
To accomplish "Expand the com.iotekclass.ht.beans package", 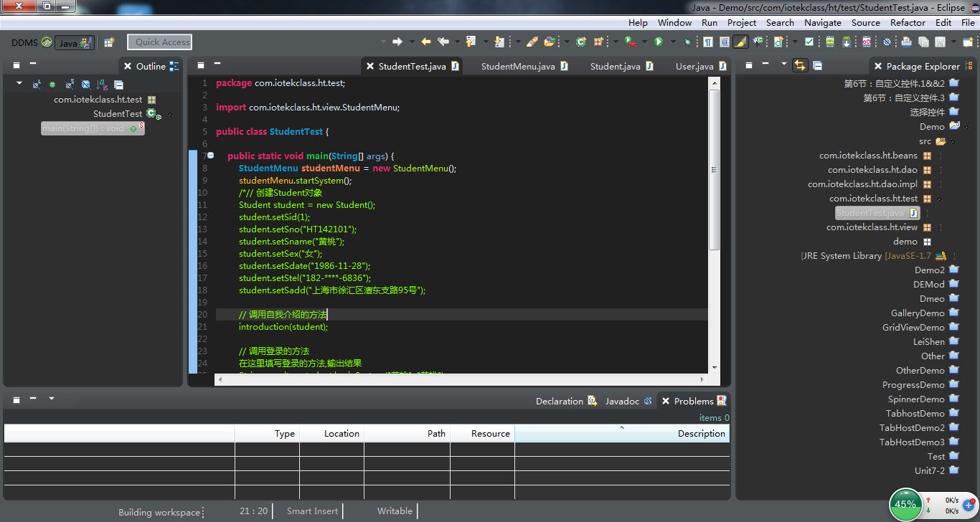I will 941,156.
